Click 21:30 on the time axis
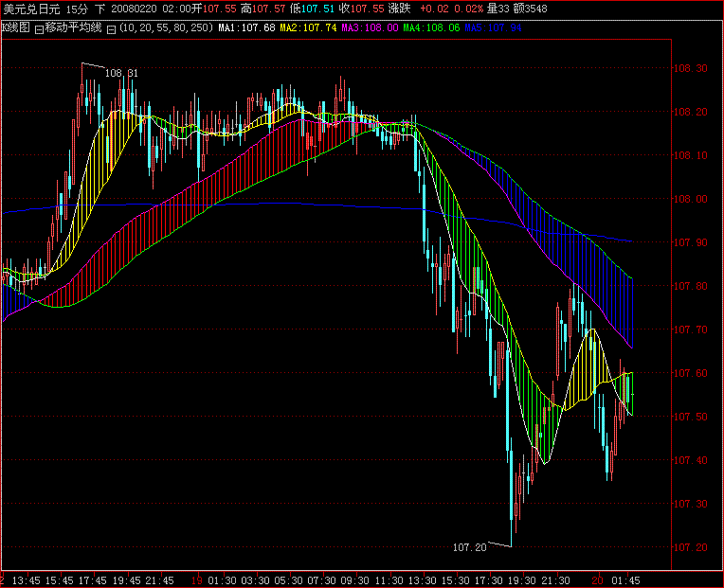724x588 pixels. (x=555, y=580)
